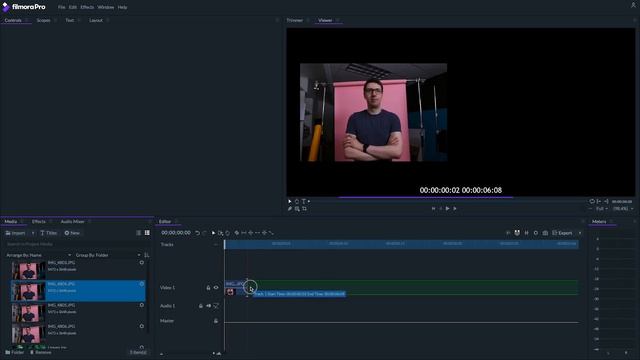Choose the hand tool in the Editor toolbar
This screenshot has height=360, width=640.
coord(228,233)
